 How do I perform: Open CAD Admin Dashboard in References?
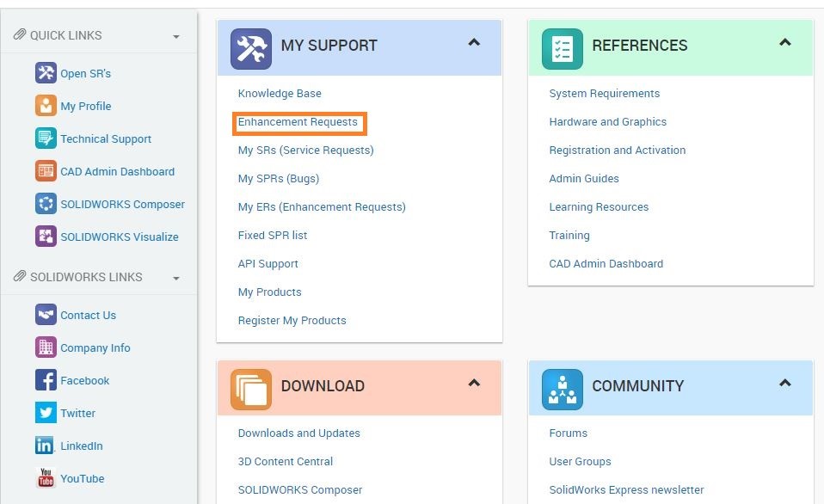[606, 264]
